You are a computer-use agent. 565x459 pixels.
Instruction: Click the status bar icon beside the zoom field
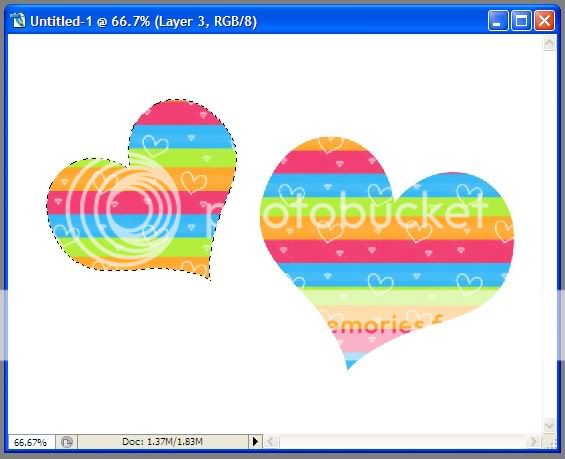67,442
